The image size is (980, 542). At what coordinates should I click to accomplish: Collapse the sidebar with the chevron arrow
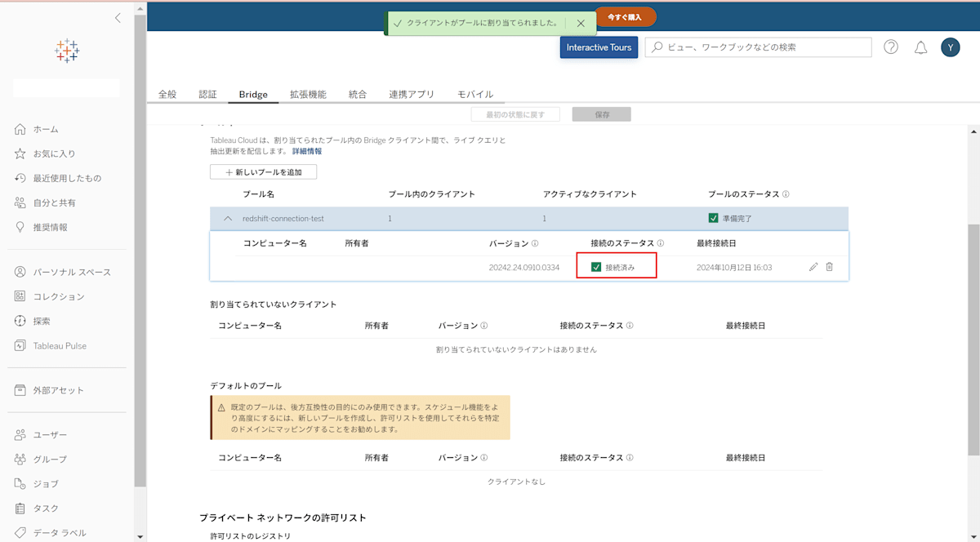click(118, 17)
